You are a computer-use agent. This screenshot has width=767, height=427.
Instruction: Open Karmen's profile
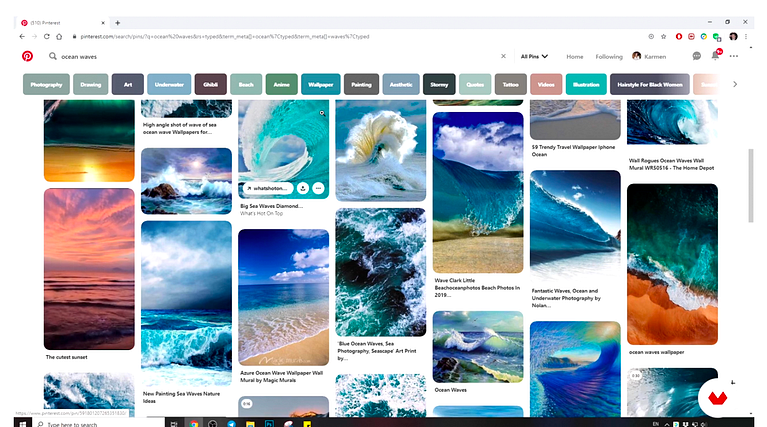(649, 56)
